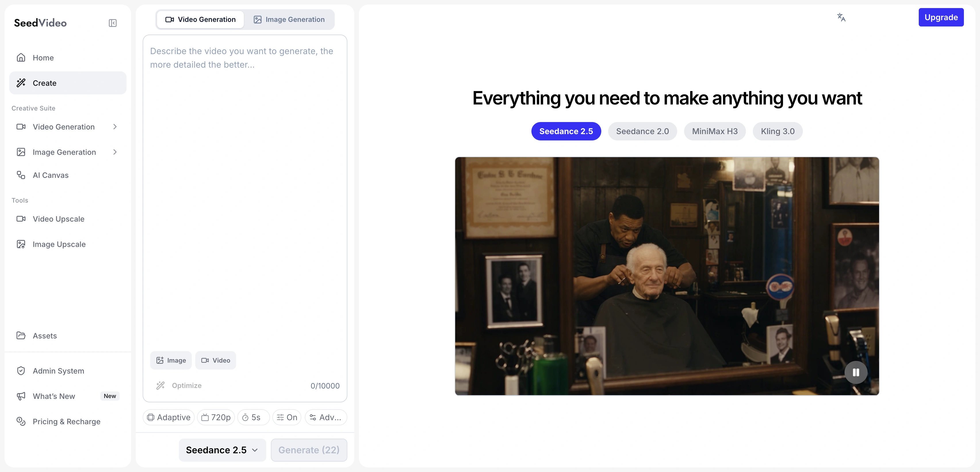Select Seedance 2.5 model pill
This screenshot has height=472, width=980.
(566, 131)
